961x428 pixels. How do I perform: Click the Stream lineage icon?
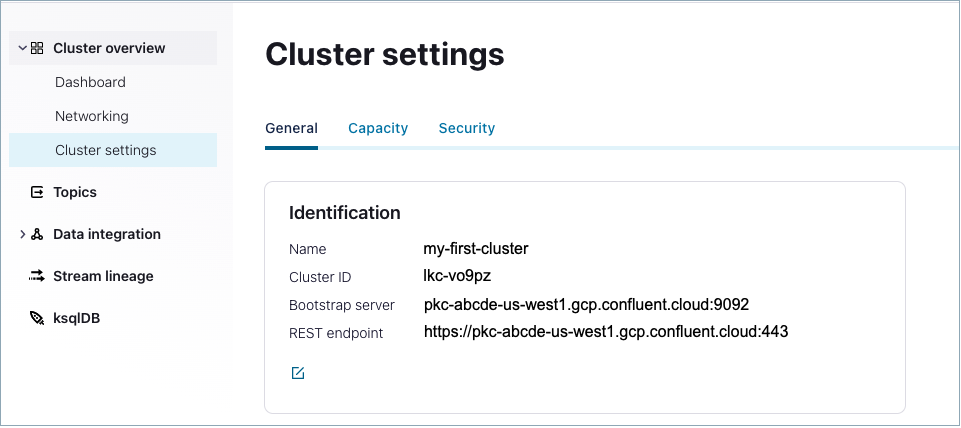(37, 276)
